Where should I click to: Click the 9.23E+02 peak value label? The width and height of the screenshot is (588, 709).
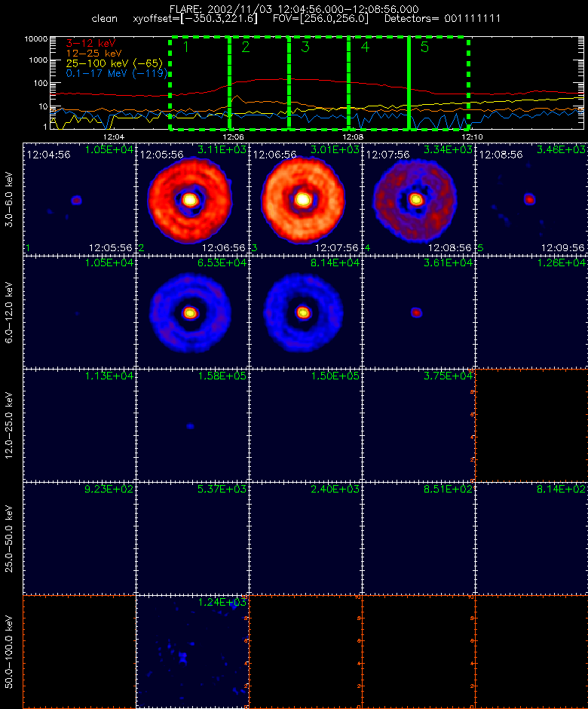[109, 489]
